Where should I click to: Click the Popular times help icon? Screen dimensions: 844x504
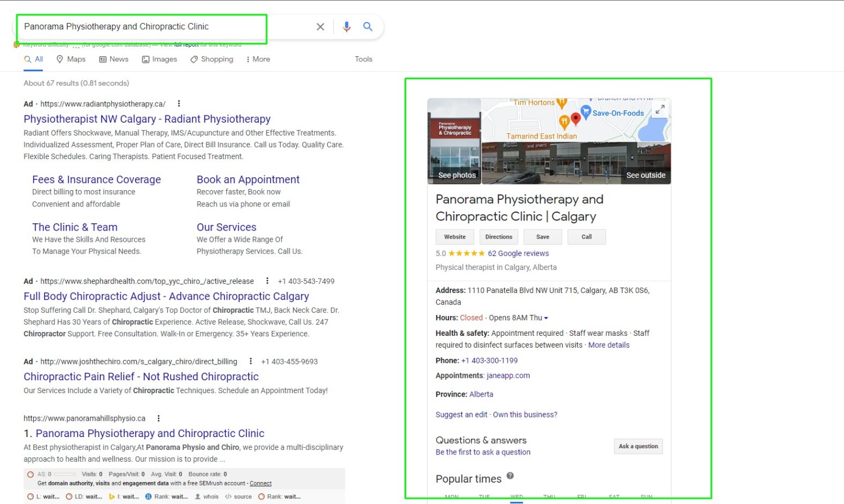click(510, 476)
